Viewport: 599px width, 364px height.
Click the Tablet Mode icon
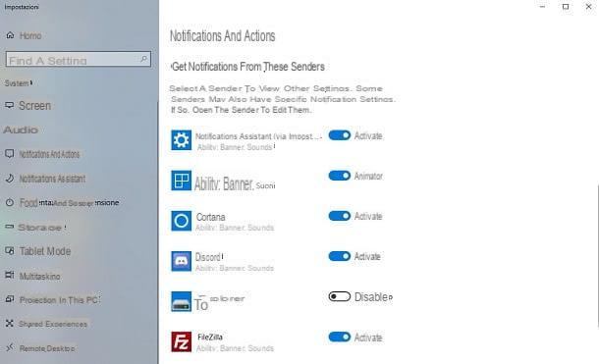pyautogui.click(x=10, y=251)
